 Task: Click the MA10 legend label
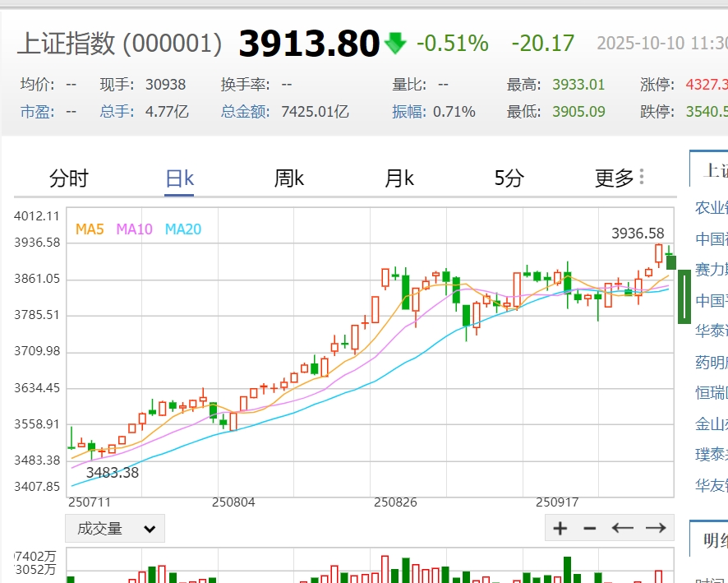(x=134, y=229)
